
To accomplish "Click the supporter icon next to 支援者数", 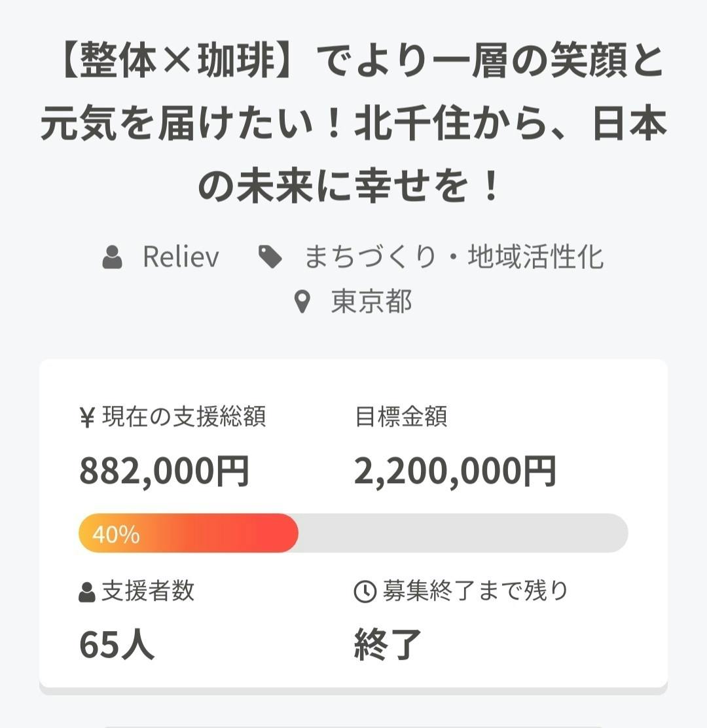I will point(87,592).
